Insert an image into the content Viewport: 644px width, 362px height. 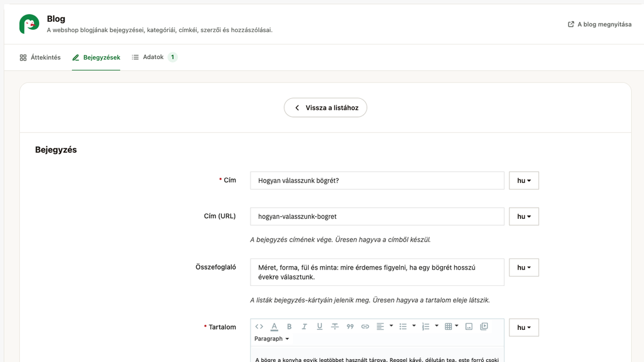point(468,327)
